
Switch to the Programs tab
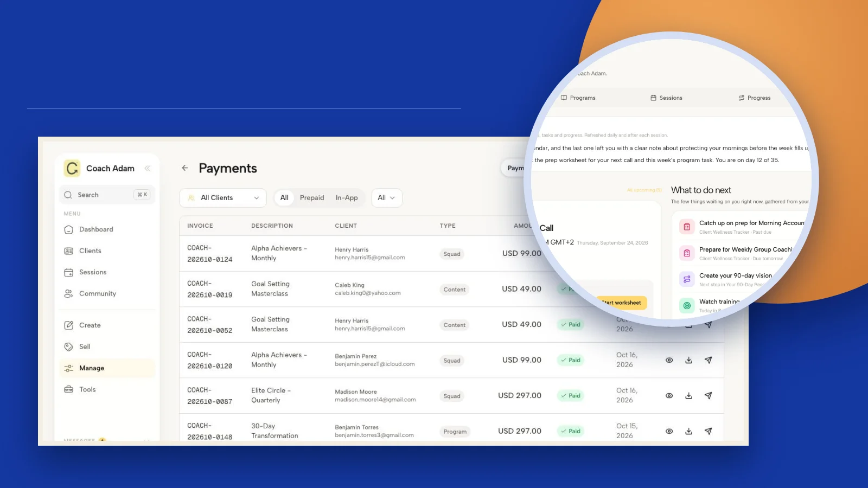[x=578, y=98]
